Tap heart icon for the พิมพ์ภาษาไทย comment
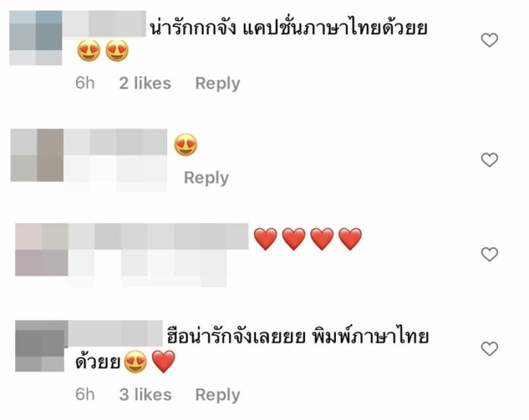This screenshot has width=529, height=420. tap(489, 349)
